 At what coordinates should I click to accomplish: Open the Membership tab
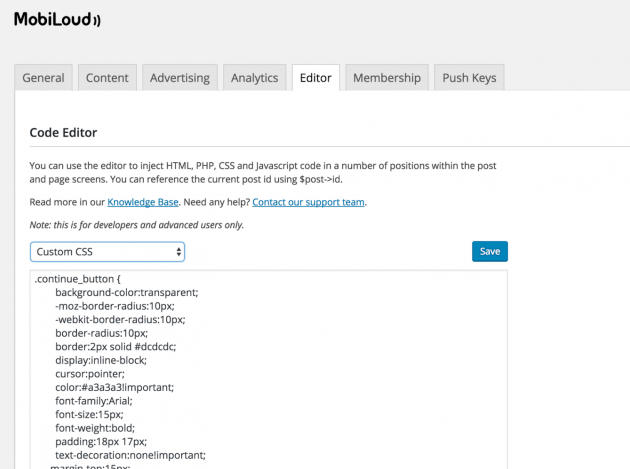point(387,78)
